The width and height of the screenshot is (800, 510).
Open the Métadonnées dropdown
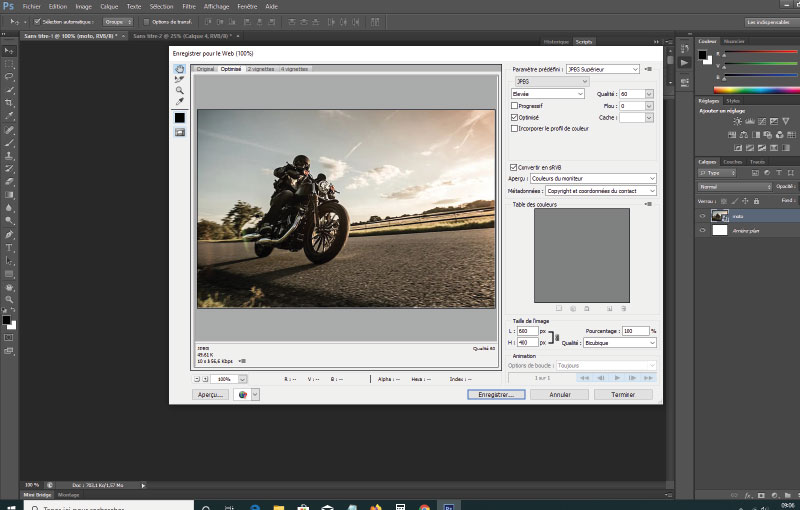[x=600, y=190]
